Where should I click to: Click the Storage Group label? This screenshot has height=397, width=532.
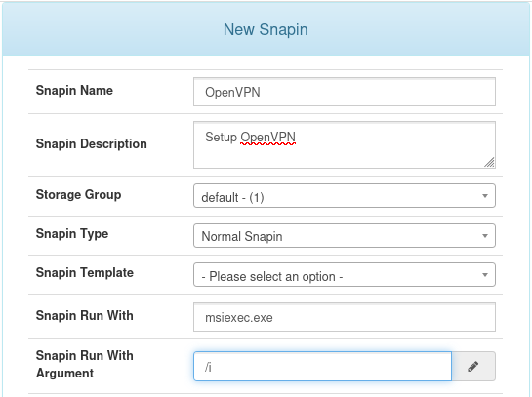(78, 195)
